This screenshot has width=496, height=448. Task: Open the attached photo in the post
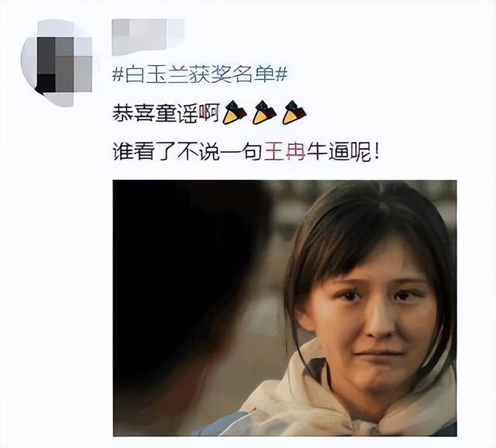point(284,308)
